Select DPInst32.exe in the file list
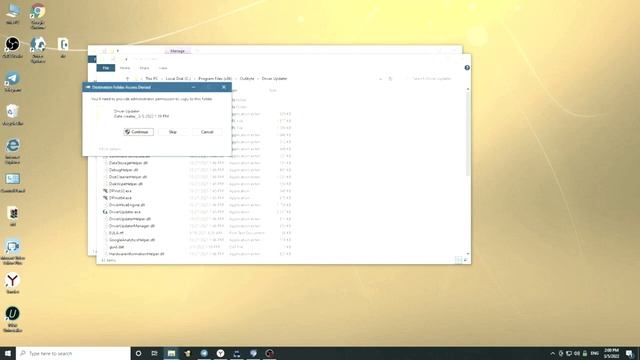 click(x=120, y=191)
